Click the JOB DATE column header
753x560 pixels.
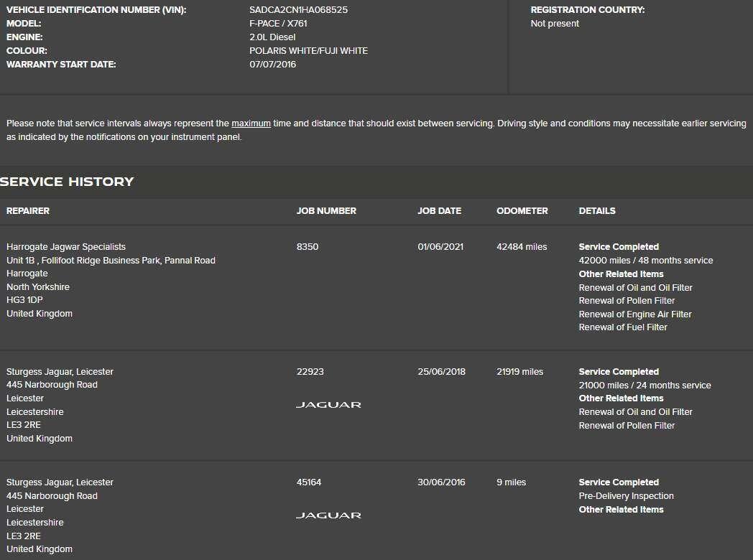tap(439, 210)
